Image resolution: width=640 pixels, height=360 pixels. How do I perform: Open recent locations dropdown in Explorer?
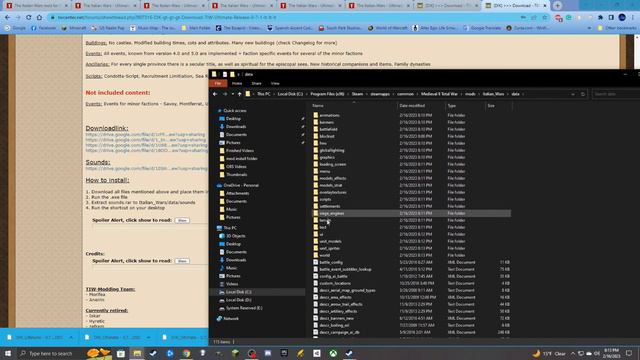(x=233, y=94)
